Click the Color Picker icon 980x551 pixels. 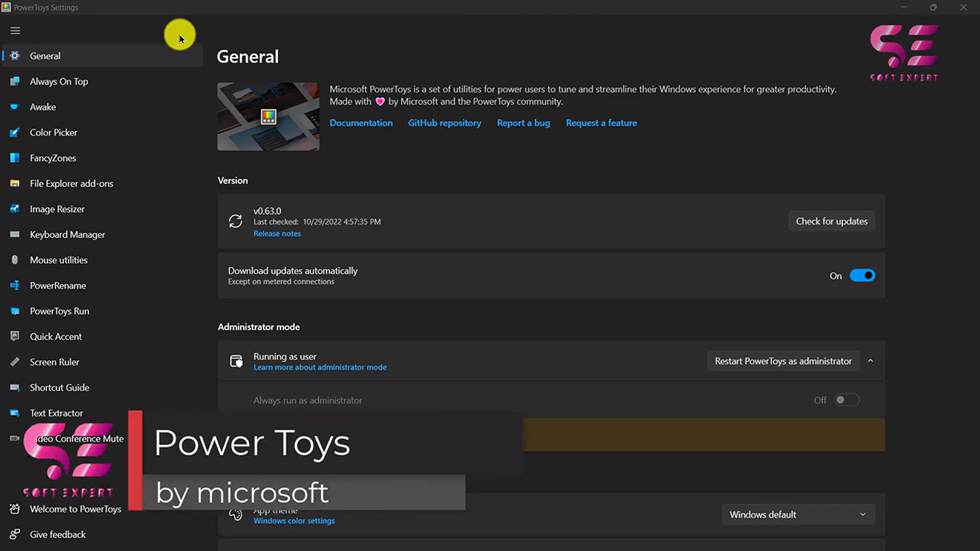[15, 132]
